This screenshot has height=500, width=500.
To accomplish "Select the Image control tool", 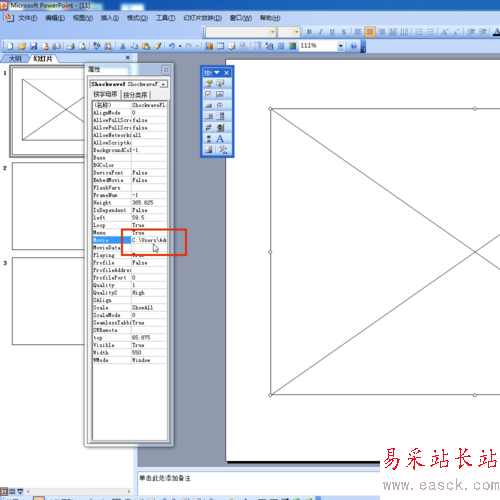I will [209, 150].
